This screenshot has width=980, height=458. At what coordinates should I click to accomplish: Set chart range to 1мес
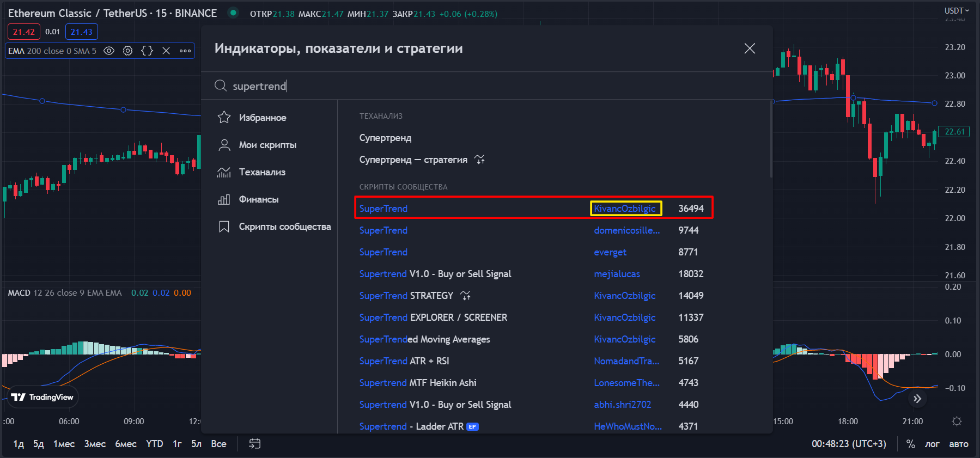pyautogui.click(x=64, y=444)
